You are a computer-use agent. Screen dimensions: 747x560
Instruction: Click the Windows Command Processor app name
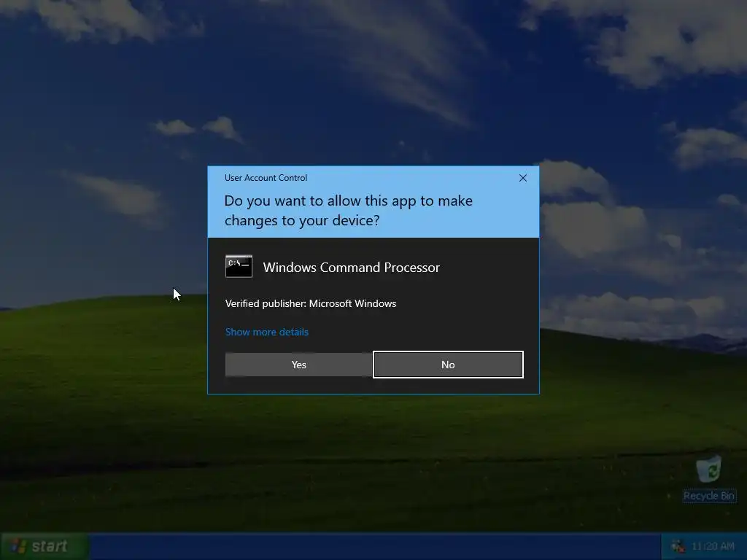tap(351, 268)
